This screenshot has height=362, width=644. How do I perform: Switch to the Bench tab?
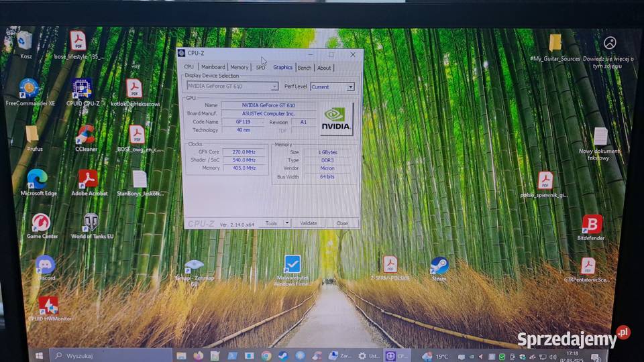point(305,68)
